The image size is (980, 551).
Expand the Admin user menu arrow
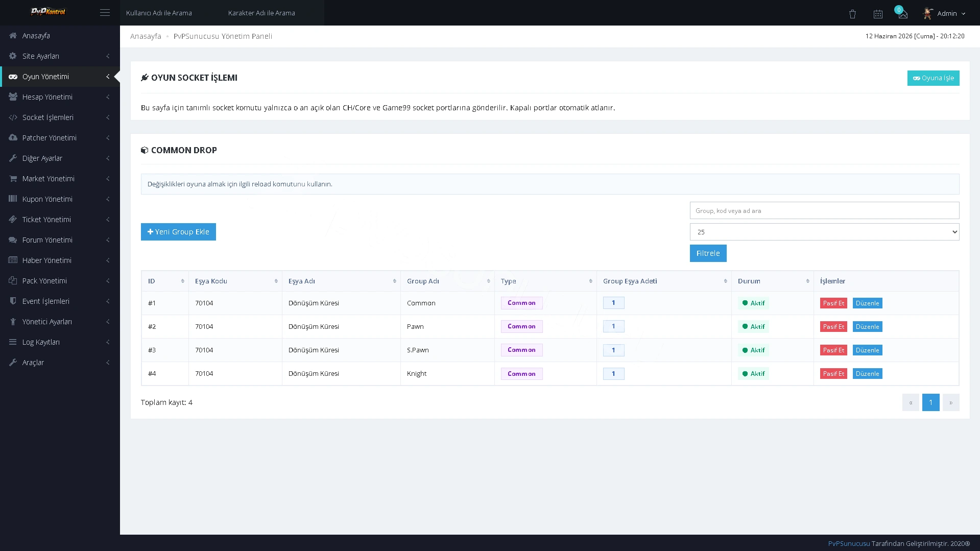pos(963,14)
